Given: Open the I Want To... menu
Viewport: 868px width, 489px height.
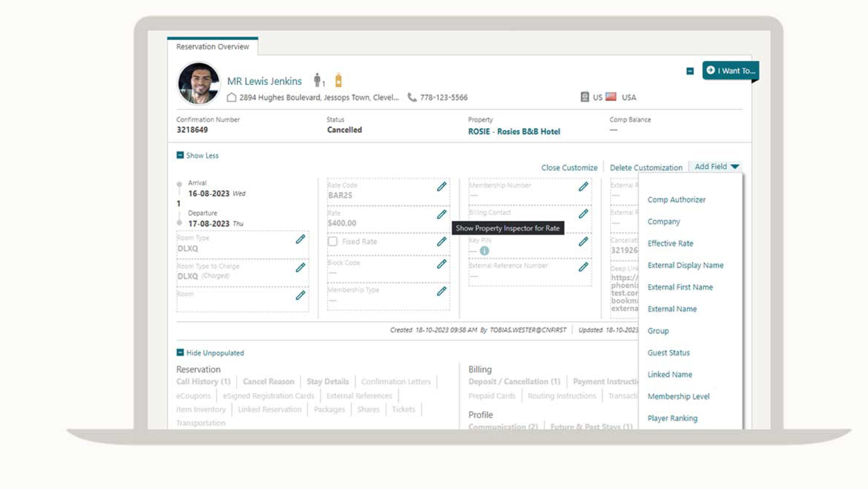Looking at the screenshot, I should click(731, 71).
